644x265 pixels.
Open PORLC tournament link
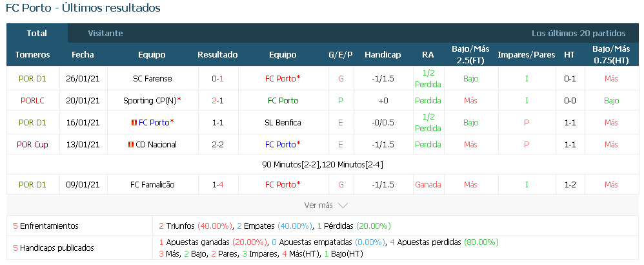point(32,100)
